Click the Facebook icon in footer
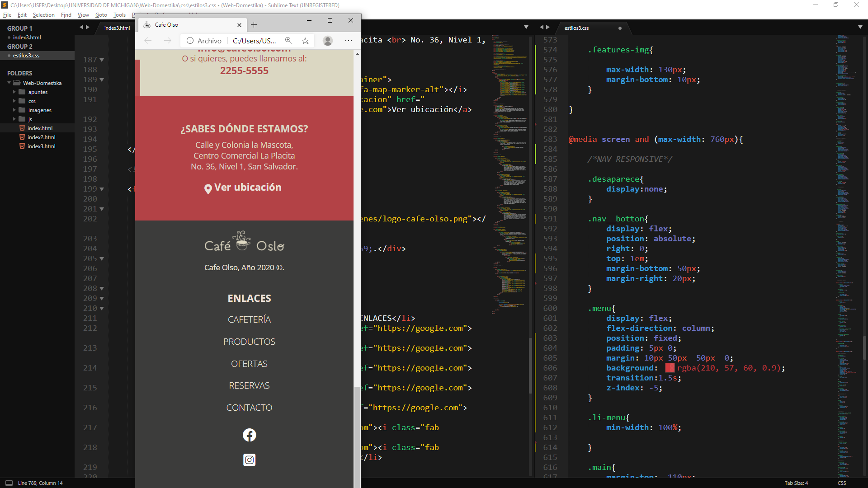The image size is (868, 488). click(x=249, y=435)
